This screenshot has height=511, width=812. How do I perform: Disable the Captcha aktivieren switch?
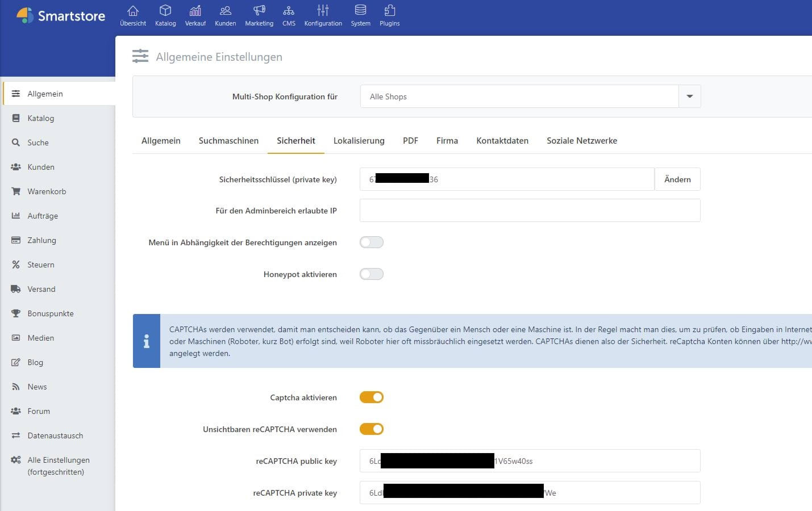pyautogui.click(x=372, y=397)
